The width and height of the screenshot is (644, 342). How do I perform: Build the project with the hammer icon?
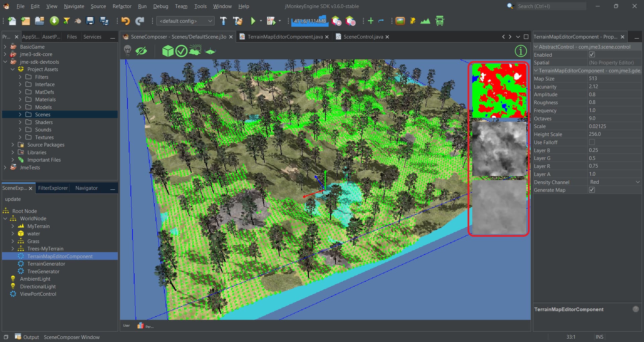click(223, 21)
